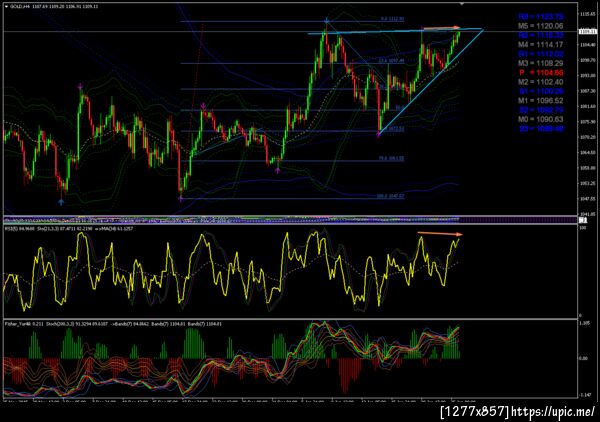This screenshot has height=422, width=600.
Task: Click the current price tag on price axis
Action: click(589, 31)
